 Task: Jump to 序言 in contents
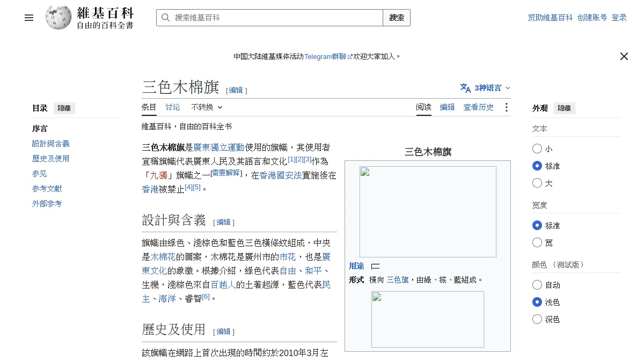point(40,129)
